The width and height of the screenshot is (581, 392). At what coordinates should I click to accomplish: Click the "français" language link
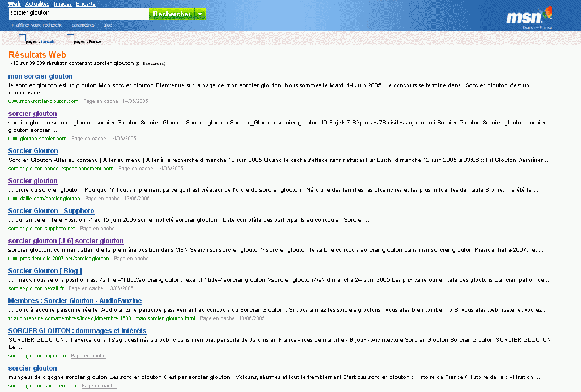[48, 41]
